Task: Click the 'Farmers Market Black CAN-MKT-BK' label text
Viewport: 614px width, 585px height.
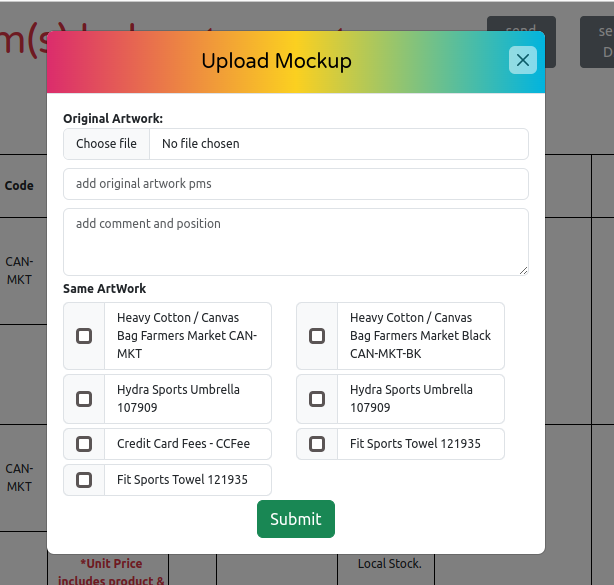Action: point(420,336)
